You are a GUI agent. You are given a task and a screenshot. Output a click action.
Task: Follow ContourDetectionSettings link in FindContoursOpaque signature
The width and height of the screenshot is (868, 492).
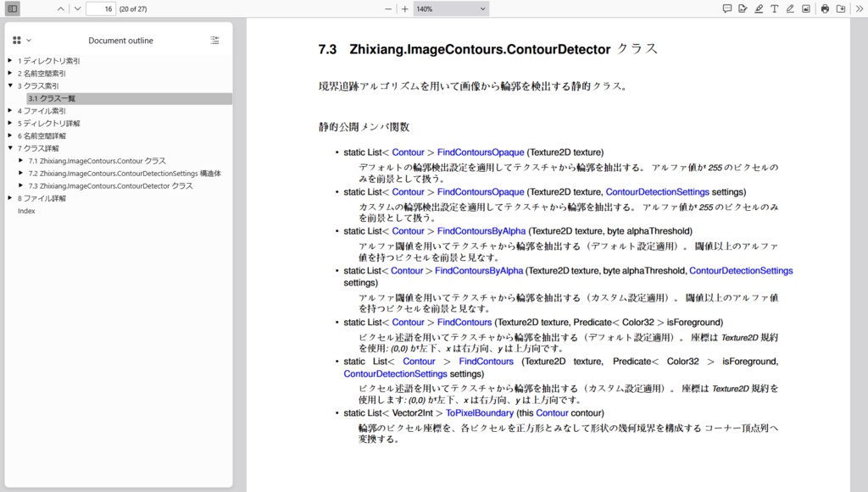(x=657, y=192)
